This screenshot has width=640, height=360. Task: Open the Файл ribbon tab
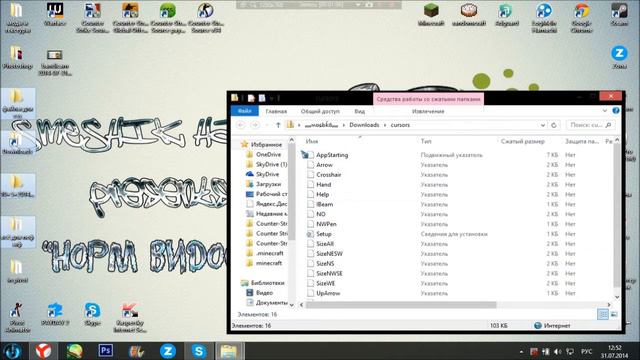point(244,111)
